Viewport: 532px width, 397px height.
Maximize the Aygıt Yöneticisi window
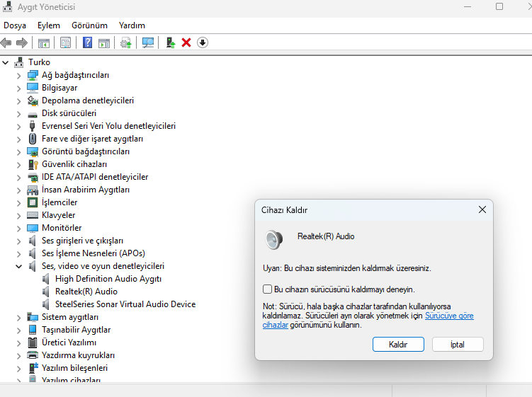[499, 7]
